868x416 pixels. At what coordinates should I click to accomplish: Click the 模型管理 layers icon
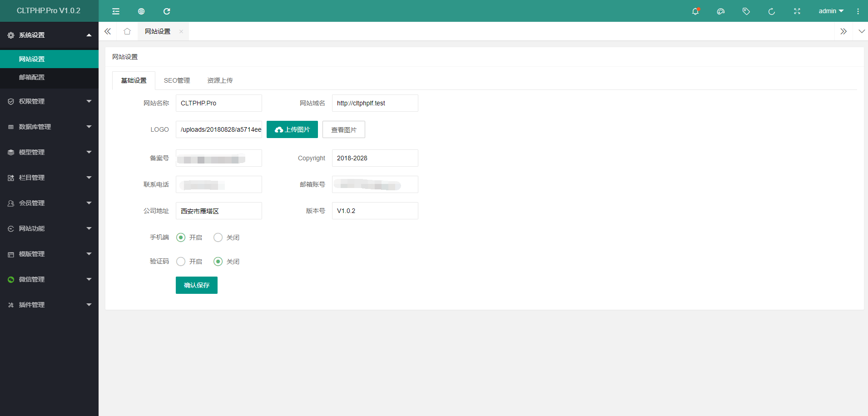click(11, 152)
